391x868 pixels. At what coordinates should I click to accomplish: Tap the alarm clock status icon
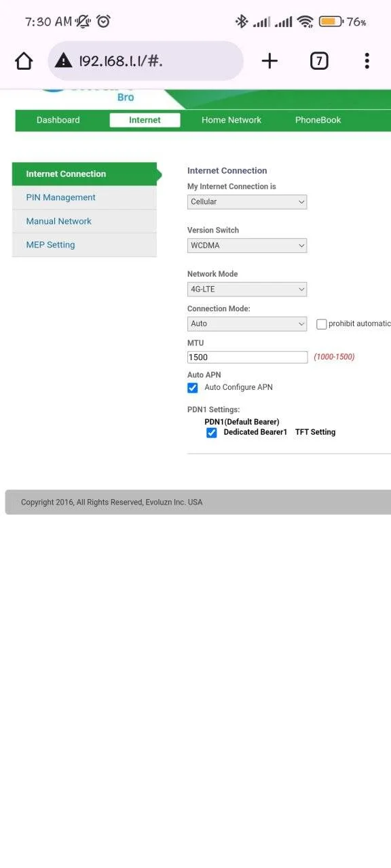point(103,22)
